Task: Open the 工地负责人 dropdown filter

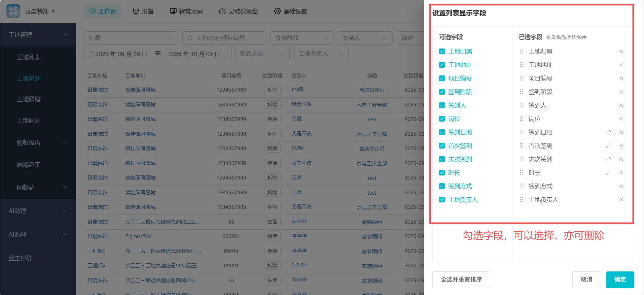Action: coord(321,54)
